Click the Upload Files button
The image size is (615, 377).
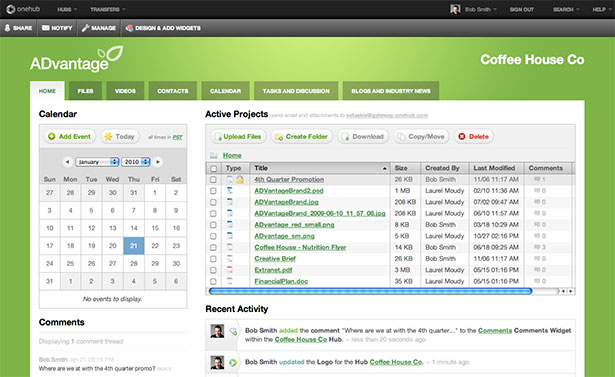(x=238, y=137)
